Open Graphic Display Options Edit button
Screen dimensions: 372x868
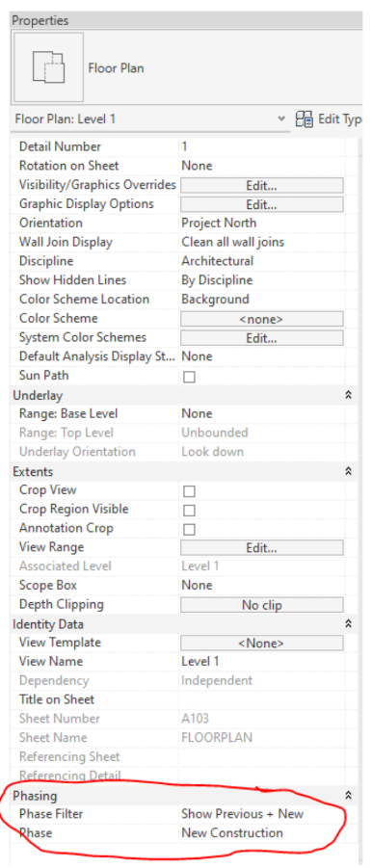click(262, 204)
